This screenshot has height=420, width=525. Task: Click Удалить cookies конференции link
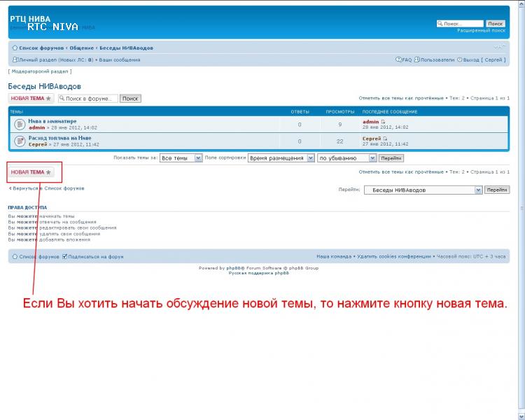click(393, 256)
